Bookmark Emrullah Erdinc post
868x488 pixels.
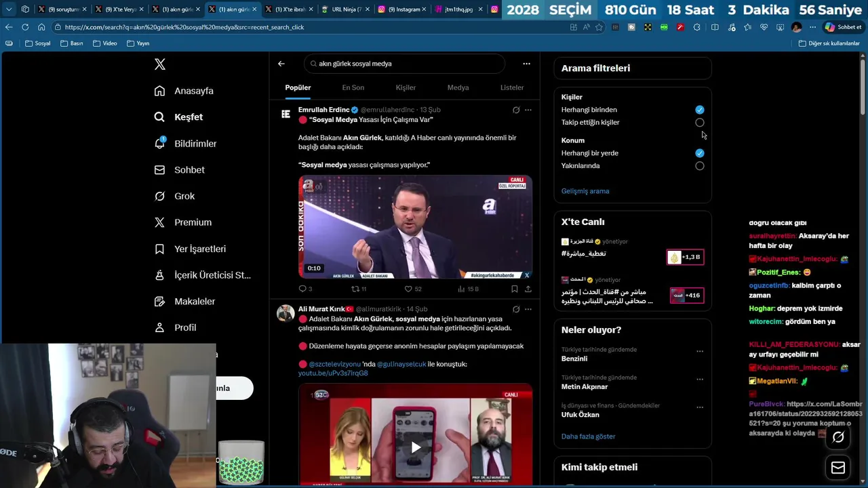pyautogui.click(x=515, y=289)
